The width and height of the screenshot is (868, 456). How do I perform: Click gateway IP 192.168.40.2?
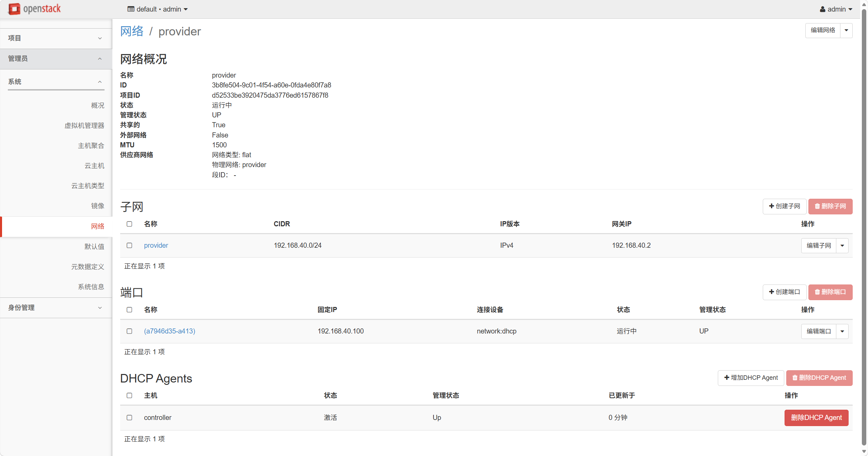point(631,245)
